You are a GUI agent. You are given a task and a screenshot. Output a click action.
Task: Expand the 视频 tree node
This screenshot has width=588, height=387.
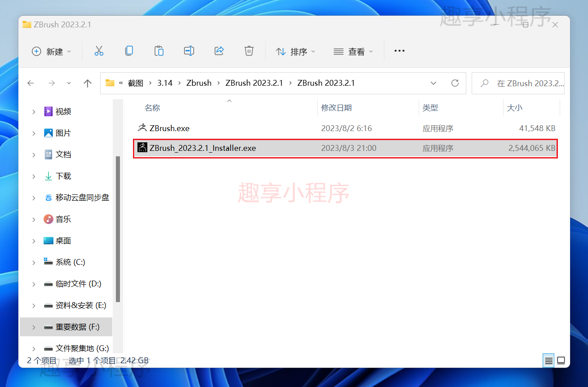pyautogui.click(x=34, y=111)
